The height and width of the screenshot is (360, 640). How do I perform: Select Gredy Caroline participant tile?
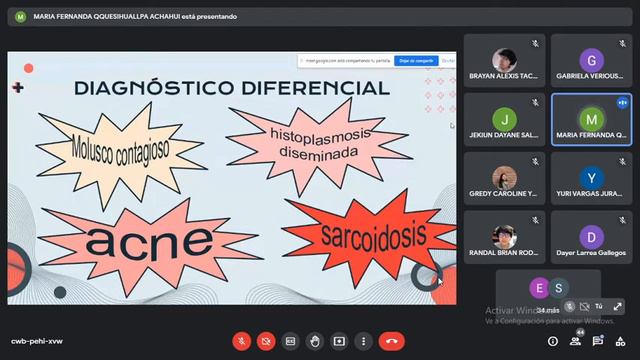504,178
